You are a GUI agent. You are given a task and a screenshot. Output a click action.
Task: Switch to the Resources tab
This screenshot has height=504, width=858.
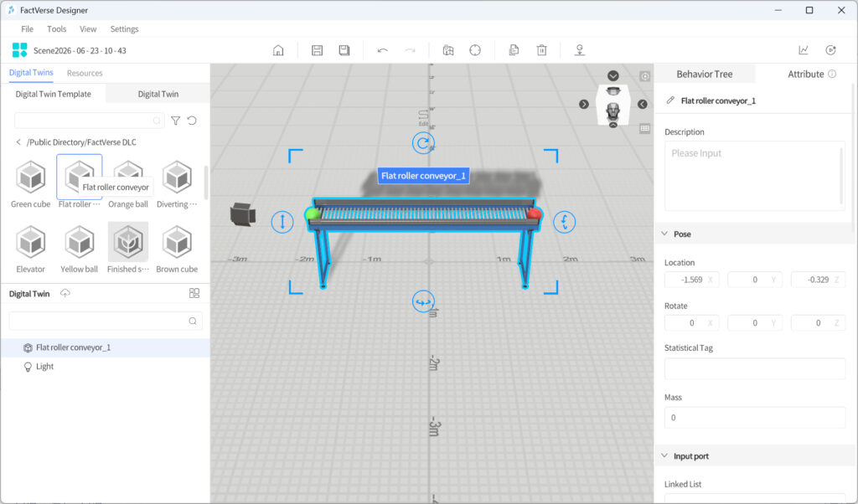pyautogui.click(x=85, y=73)
